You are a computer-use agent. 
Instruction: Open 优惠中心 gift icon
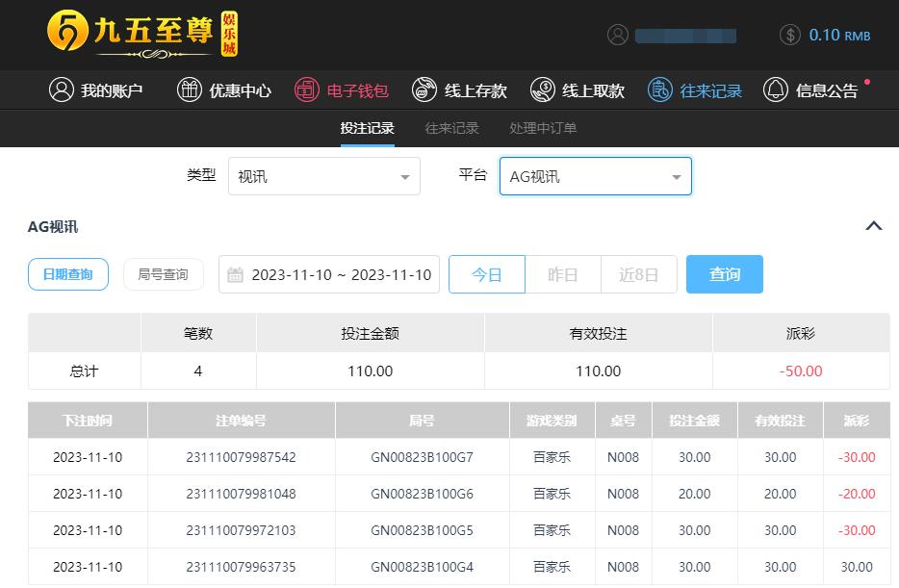tap(190, 90)
